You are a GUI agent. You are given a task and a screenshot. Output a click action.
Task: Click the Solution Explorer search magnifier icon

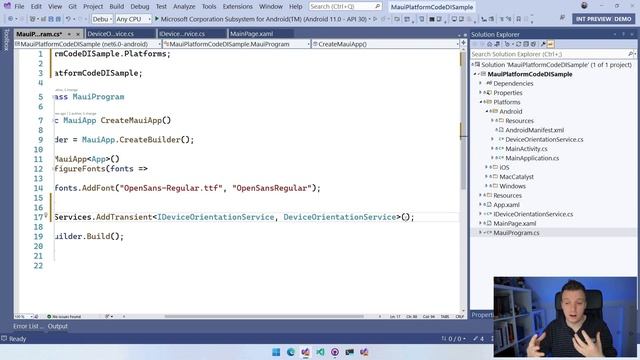630,54
